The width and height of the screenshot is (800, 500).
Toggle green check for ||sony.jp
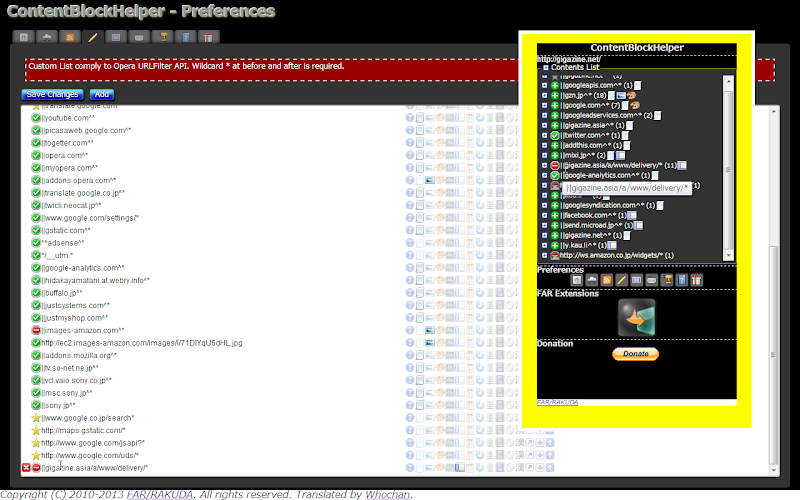(x=36, y=406)
